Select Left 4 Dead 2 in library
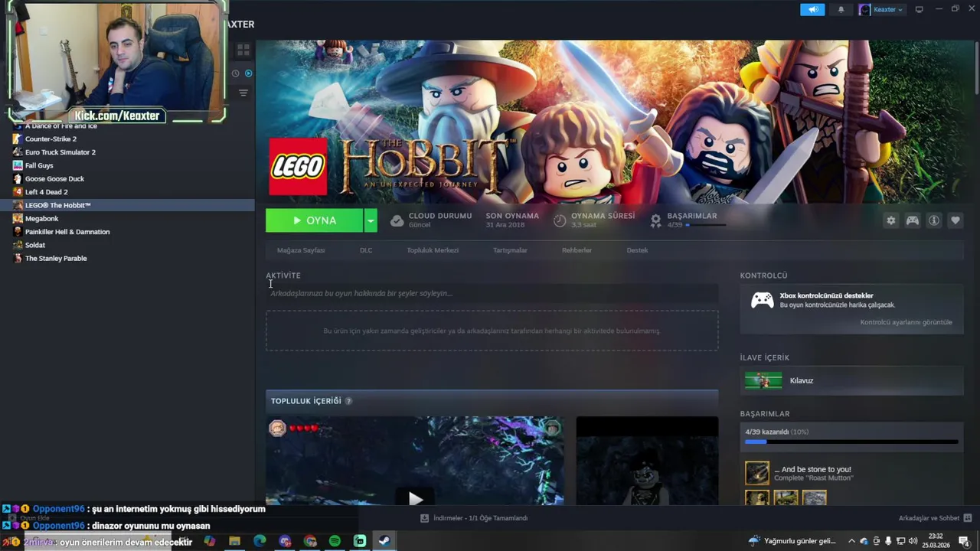Screen dimensions: 980x551 coord(127,192)
